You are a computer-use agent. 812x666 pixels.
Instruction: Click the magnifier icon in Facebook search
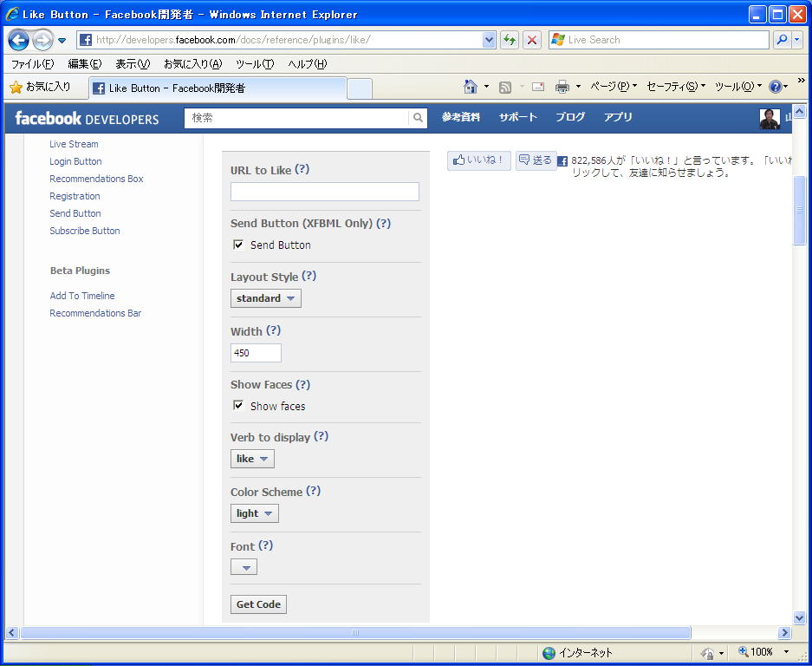tap(418, 118)
